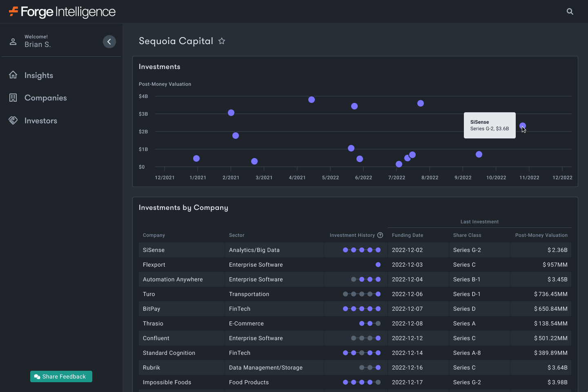The height and width of the screenshot is (392, 588).
Task: Open the Insights navigation entry
Action: click(39, 75)
